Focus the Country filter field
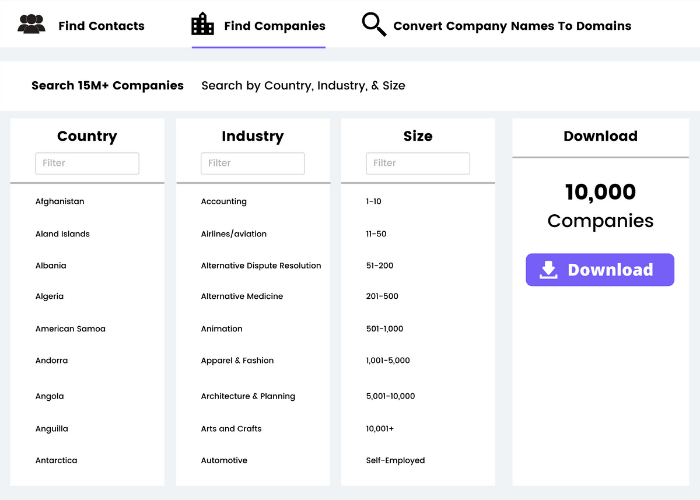 click(x=87, y=163)
